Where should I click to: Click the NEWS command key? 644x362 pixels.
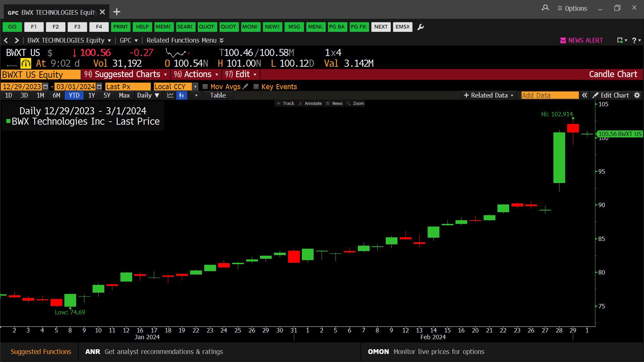click(x=272, y=27)
